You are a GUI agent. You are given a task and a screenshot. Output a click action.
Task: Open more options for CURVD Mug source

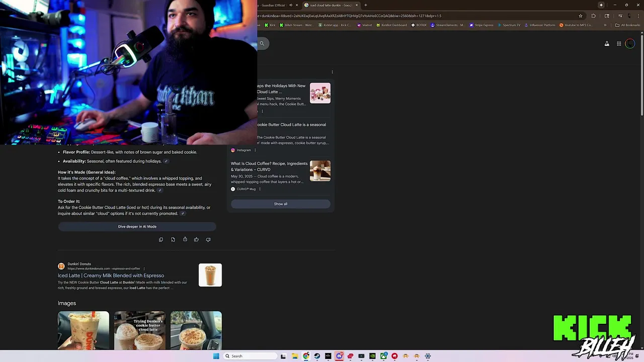pos(260,189)
